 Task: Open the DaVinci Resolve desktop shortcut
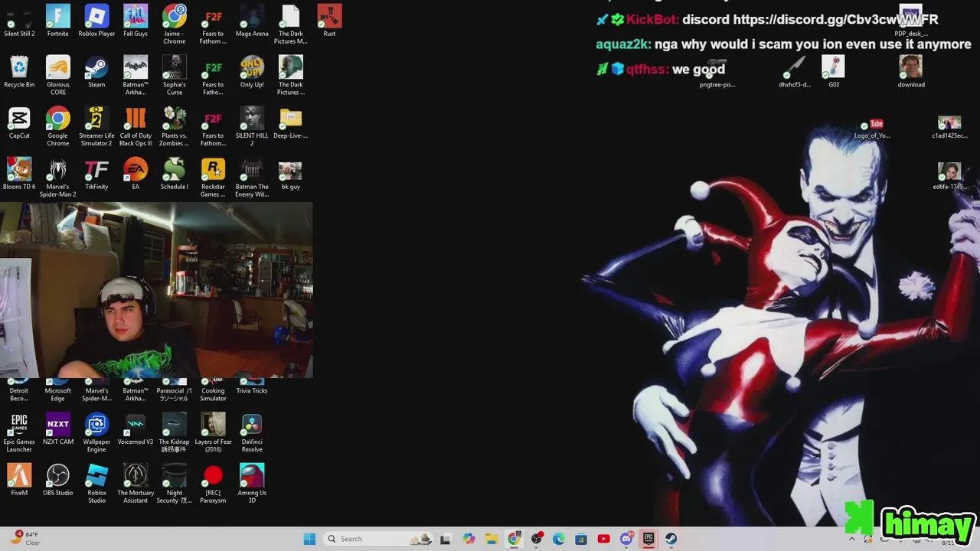click(x=252, y=433)
